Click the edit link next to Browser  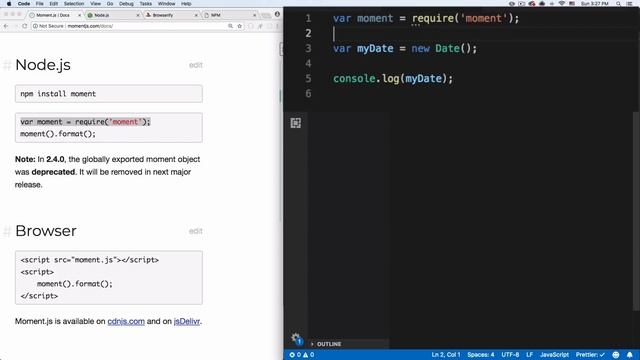coord(196,231)
